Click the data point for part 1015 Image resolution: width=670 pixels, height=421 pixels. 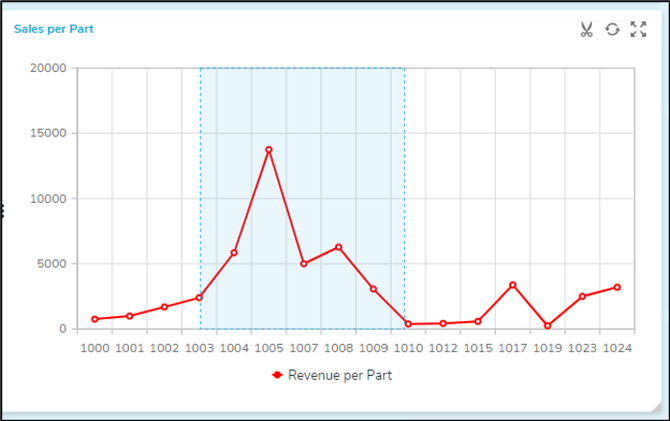[478, 321]
